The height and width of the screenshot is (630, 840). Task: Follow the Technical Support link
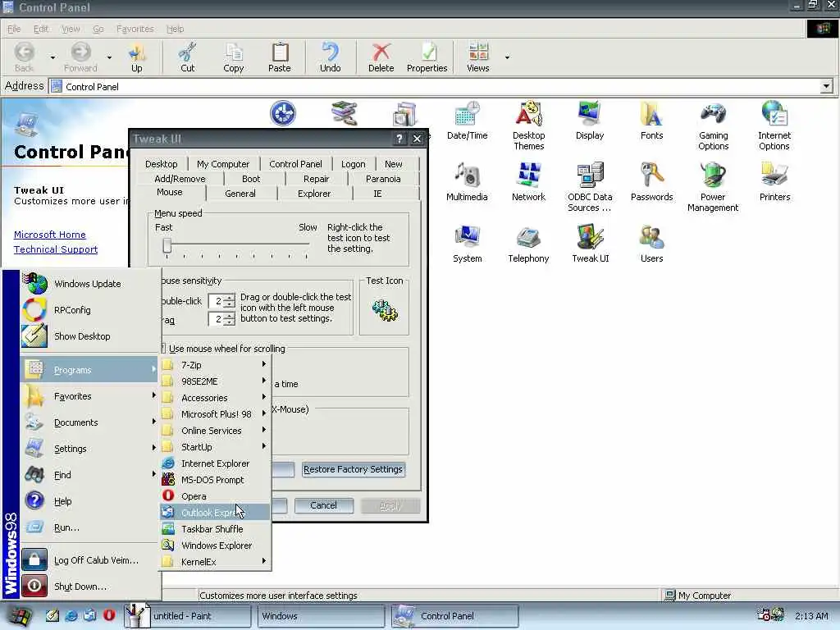click(56, 249)
